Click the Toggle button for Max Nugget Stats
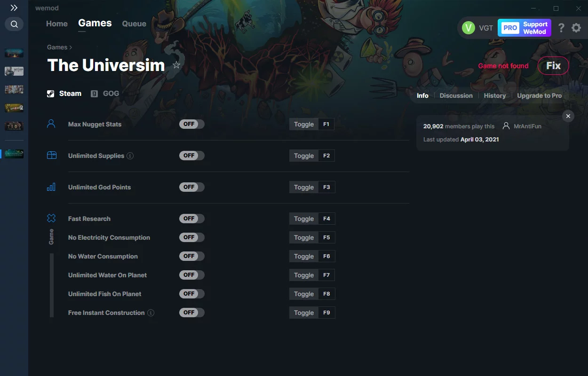 pyautogui.click(x=304, y=124)
